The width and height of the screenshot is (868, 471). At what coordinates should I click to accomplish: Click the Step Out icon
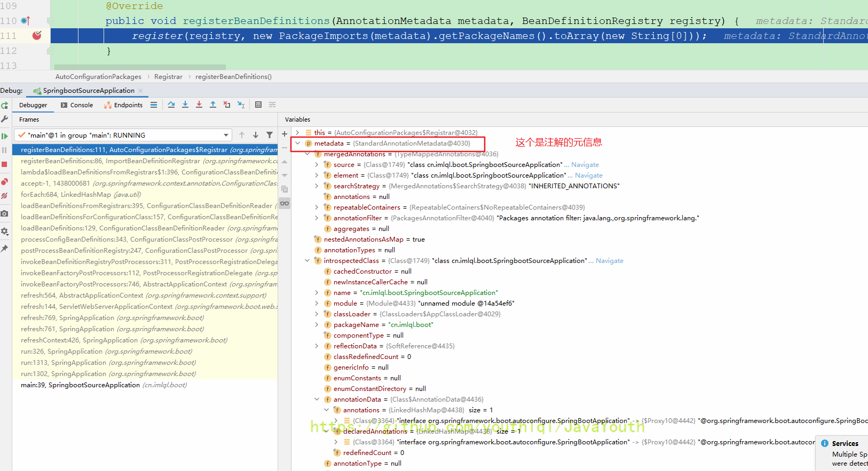(x=213, y=105)
